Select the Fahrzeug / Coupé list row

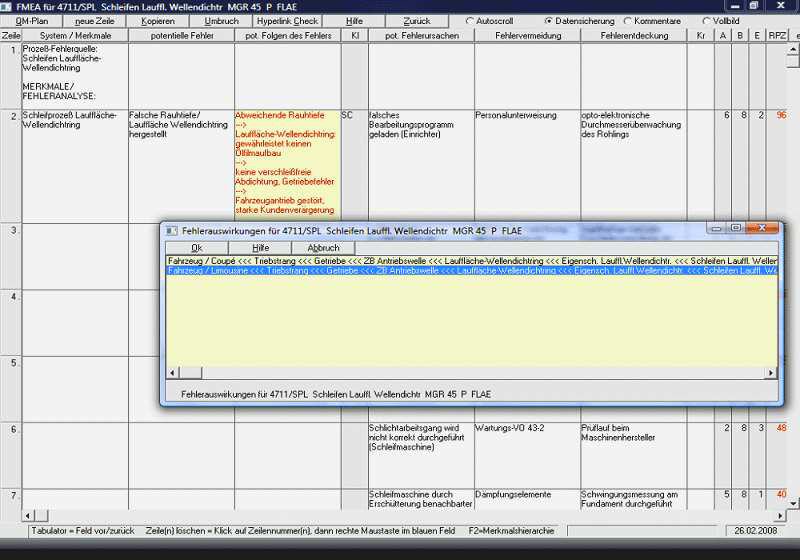pos(472,261)
